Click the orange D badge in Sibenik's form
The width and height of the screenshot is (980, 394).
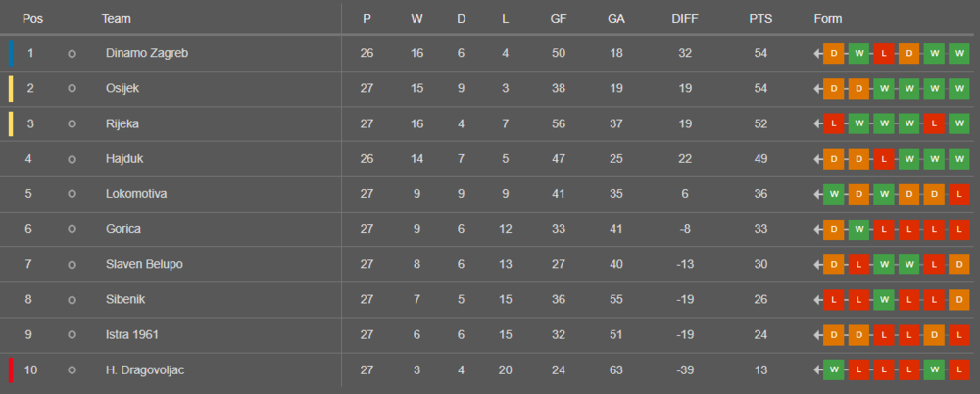point(959,300)
